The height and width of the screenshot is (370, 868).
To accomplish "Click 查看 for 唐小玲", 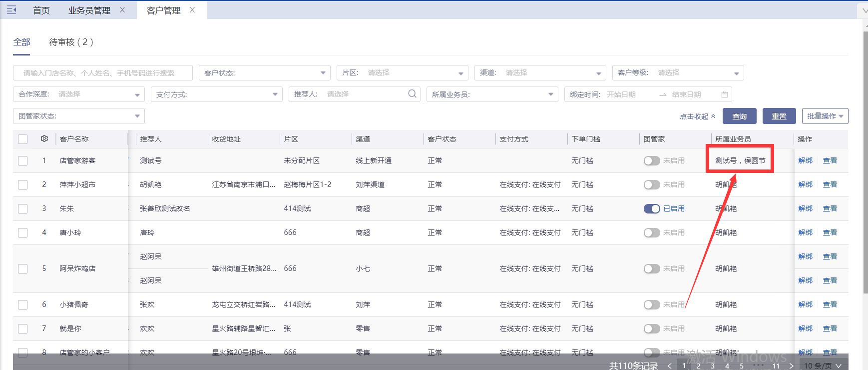I will point(830,232).
